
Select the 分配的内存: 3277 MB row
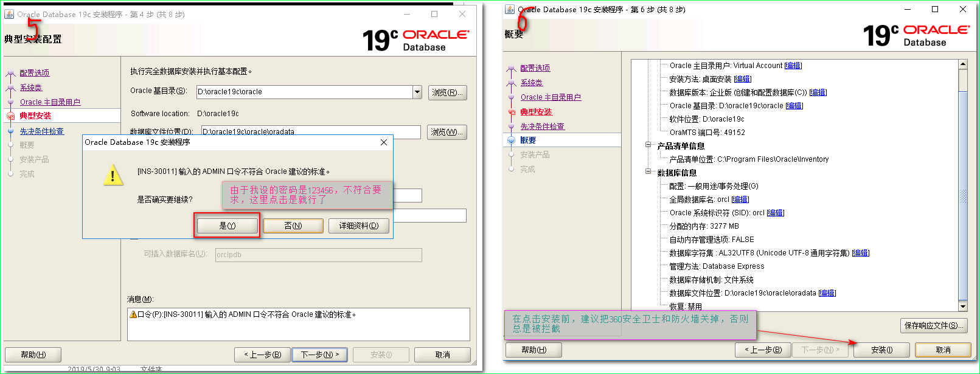(x=704, y=226)
